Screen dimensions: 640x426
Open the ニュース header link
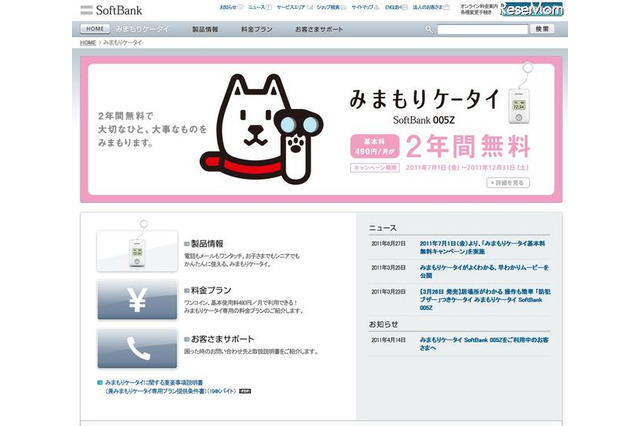(x=257, y=7)
